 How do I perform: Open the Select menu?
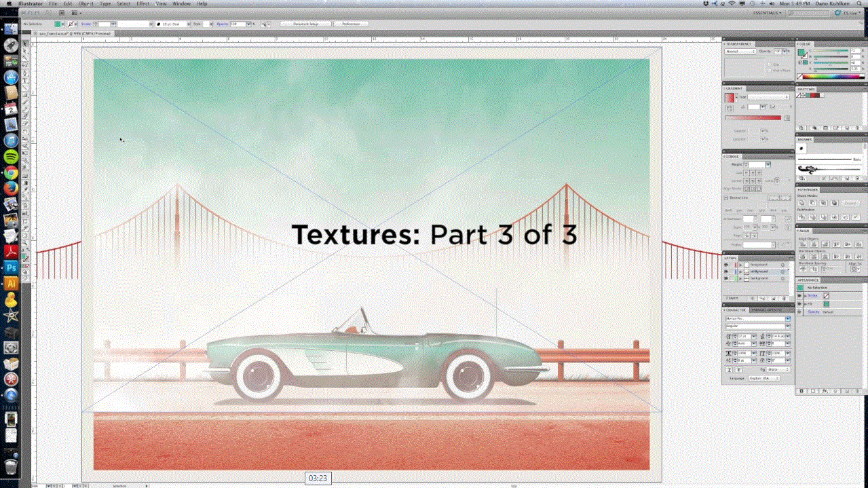(x=124, y=3)
